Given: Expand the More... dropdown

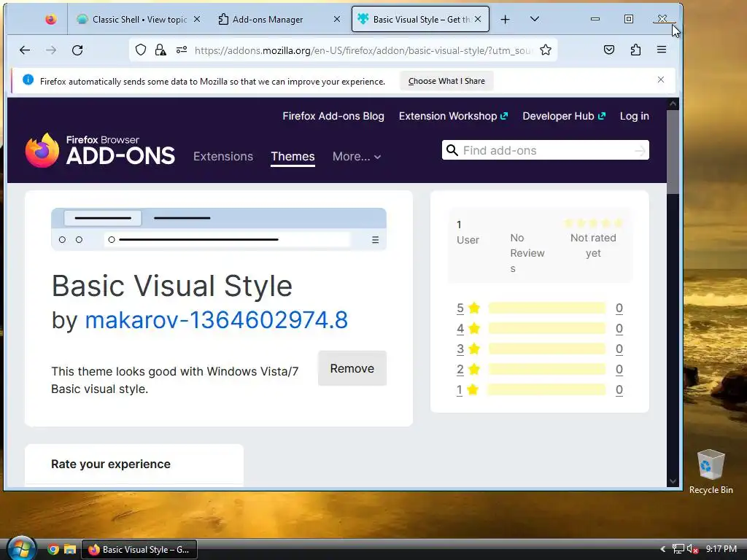Looking at the screenshot, I should [x=356, y=157].
